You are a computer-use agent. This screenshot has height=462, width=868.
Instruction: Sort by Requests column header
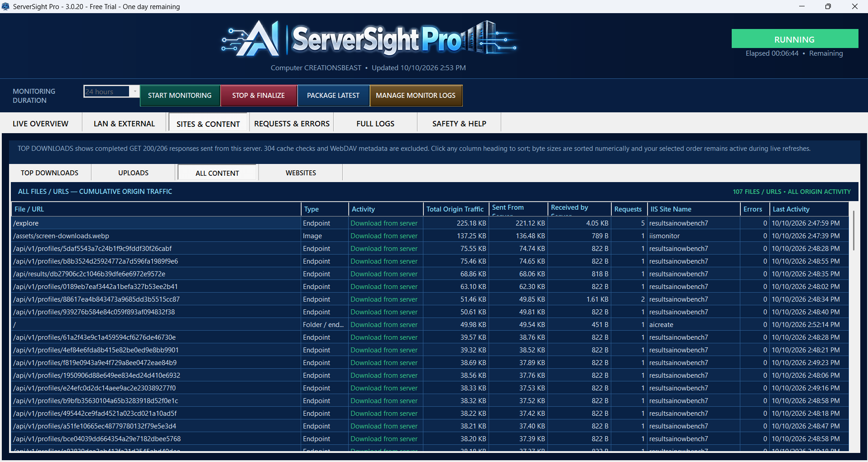coord(629,209)
